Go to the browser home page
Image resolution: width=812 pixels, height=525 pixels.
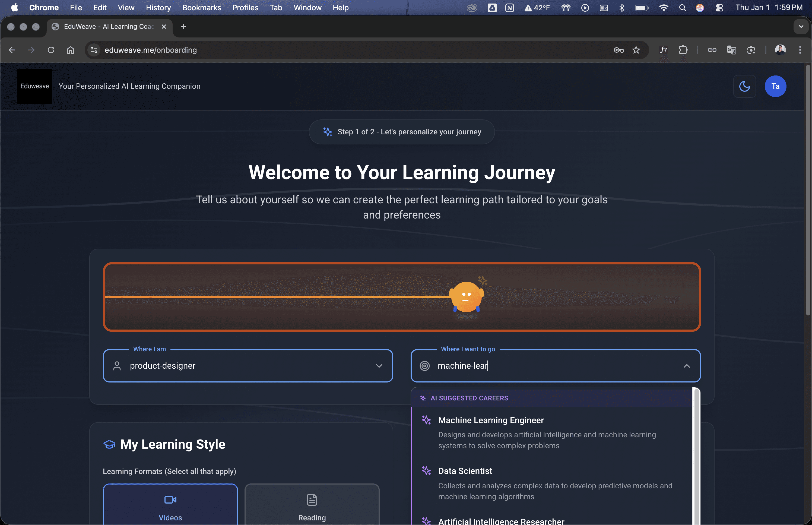(x=71, y=50)
